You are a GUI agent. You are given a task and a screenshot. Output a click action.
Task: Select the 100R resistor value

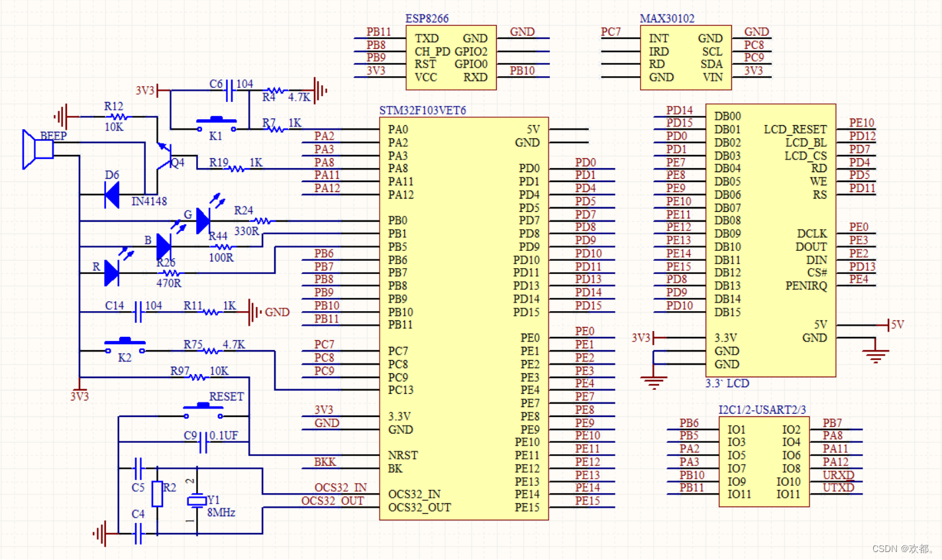tap(221, 257)
